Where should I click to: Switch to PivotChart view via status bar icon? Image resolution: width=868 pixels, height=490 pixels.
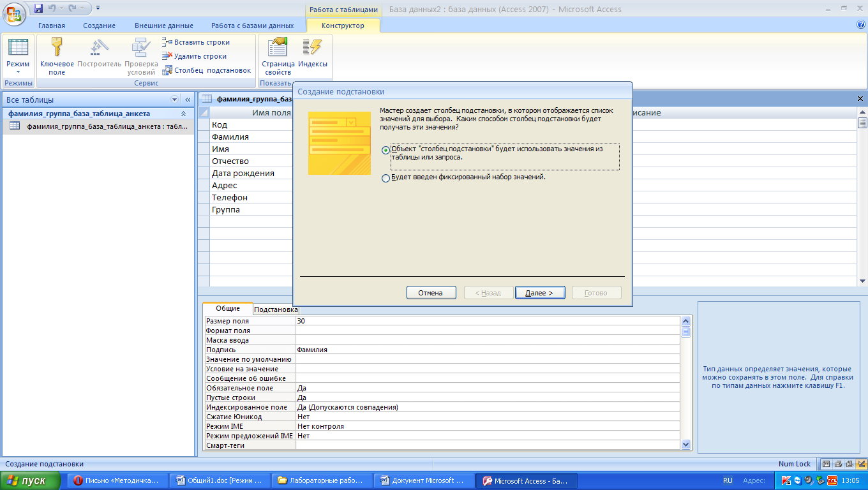tap(849, 464)
